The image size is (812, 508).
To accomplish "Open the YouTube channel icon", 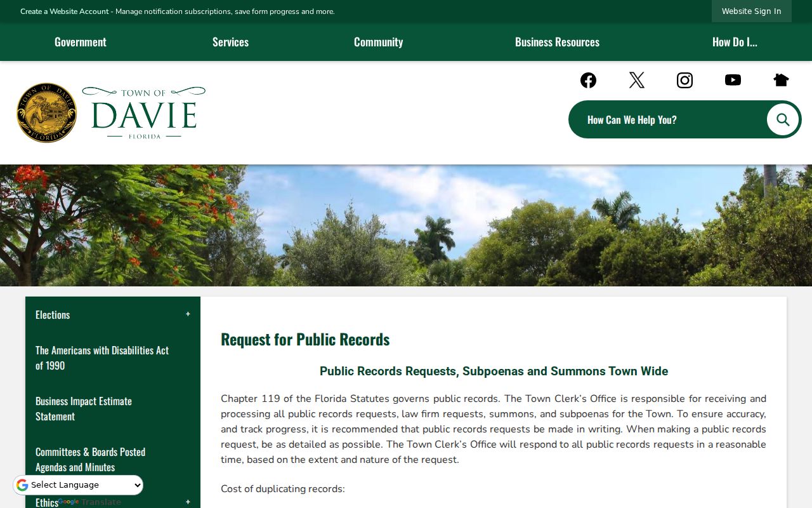I will [x=733, y=80].
